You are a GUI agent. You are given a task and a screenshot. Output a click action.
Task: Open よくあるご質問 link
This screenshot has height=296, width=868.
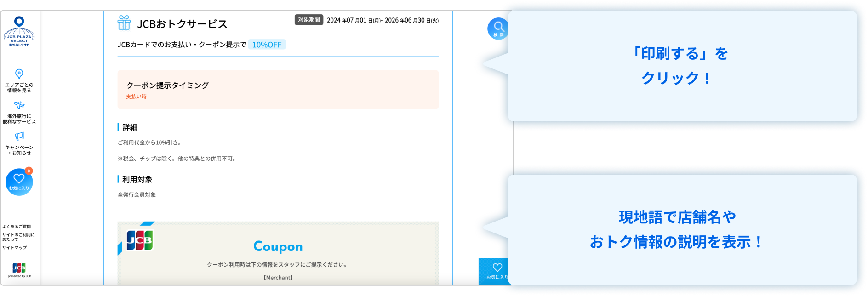coord(17,227)
